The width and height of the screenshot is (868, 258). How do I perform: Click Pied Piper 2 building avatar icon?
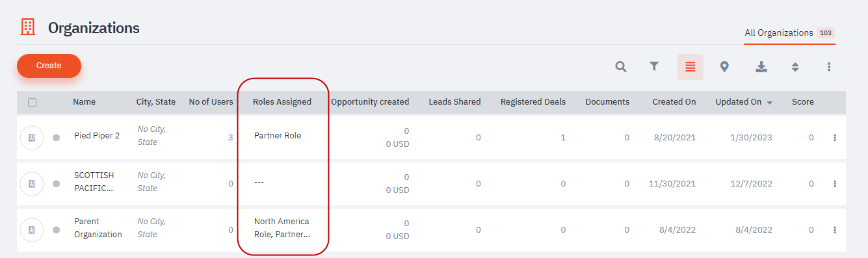pyautogui.click(x=32, y=137)
